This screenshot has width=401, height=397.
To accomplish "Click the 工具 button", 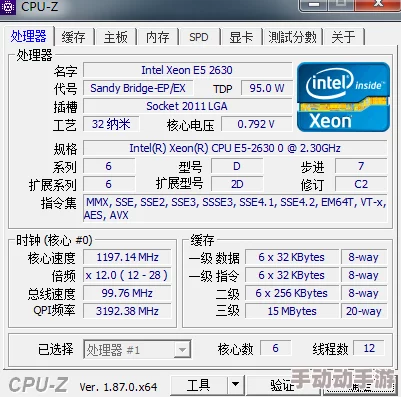I will coord(199,385).
